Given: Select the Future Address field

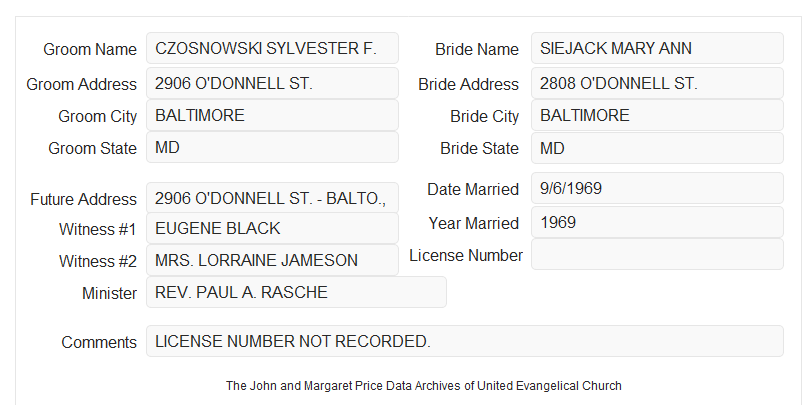Looking at the screenshot, I should (272, 198).
